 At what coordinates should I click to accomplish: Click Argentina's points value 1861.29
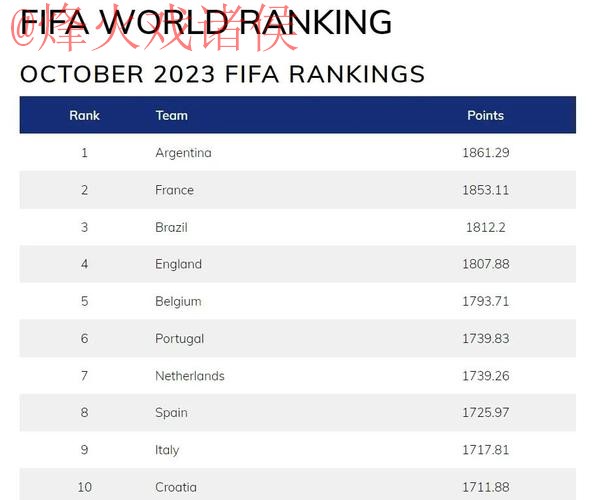pos(486,153)
